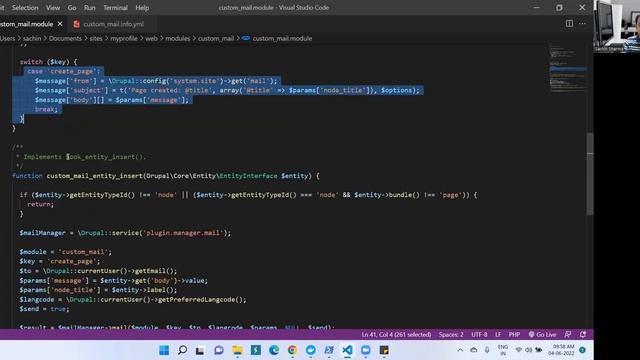Start Go Live server

(x=542, y=335)
